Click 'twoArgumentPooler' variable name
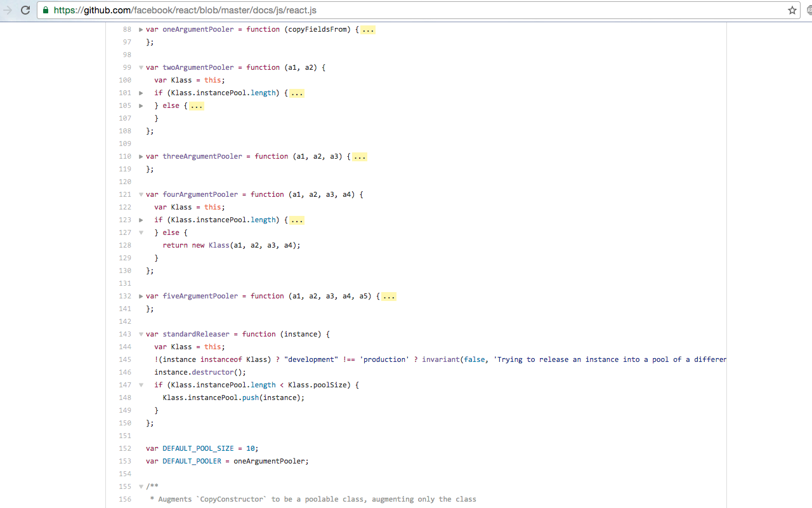This screenshot has width=812, height=508. pos(198,67)
